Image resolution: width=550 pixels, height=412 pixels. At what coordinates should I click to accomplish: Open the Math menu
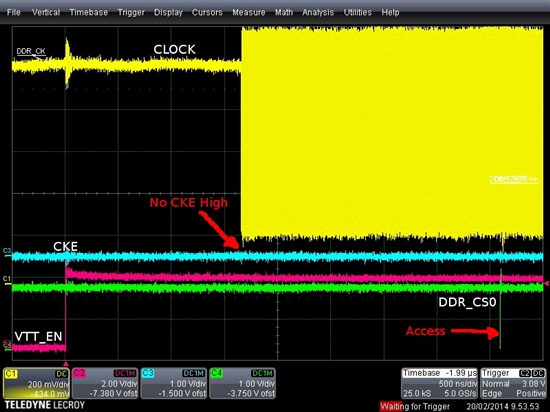[284, 12]
